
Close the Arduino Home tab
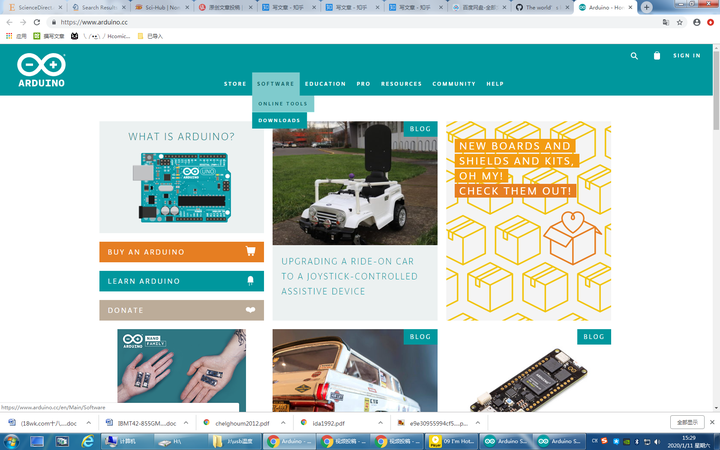(630, 7)
